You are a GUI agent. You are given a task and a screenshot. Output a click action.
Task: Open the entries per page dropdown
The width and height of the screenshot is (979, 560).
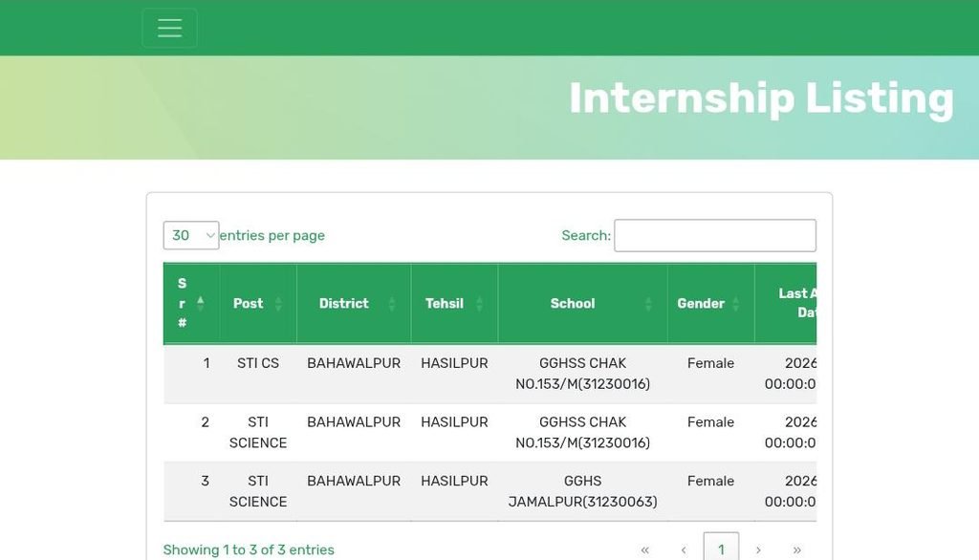pos(191,235)
